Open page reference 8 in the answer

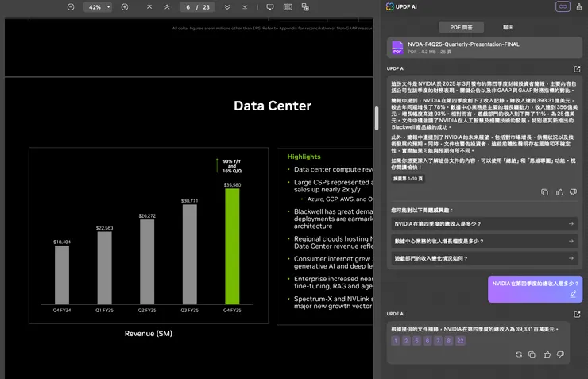coord(448,341)
